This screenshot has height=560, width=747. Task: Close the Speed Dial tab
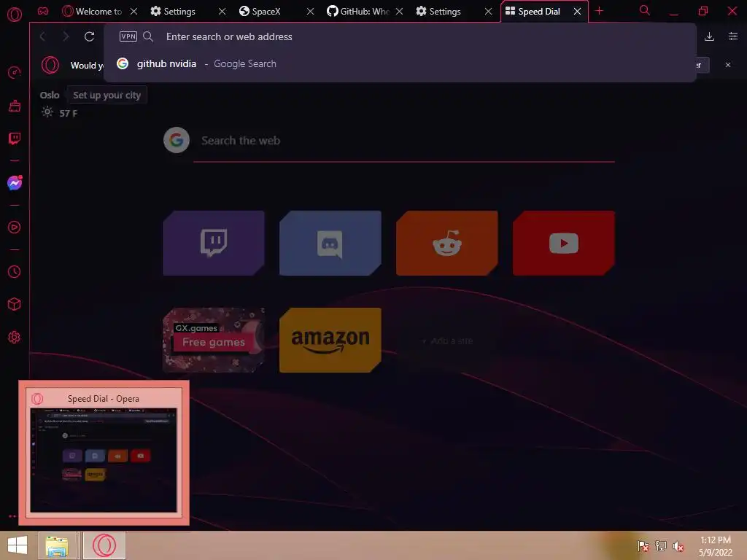pos(577,11)
